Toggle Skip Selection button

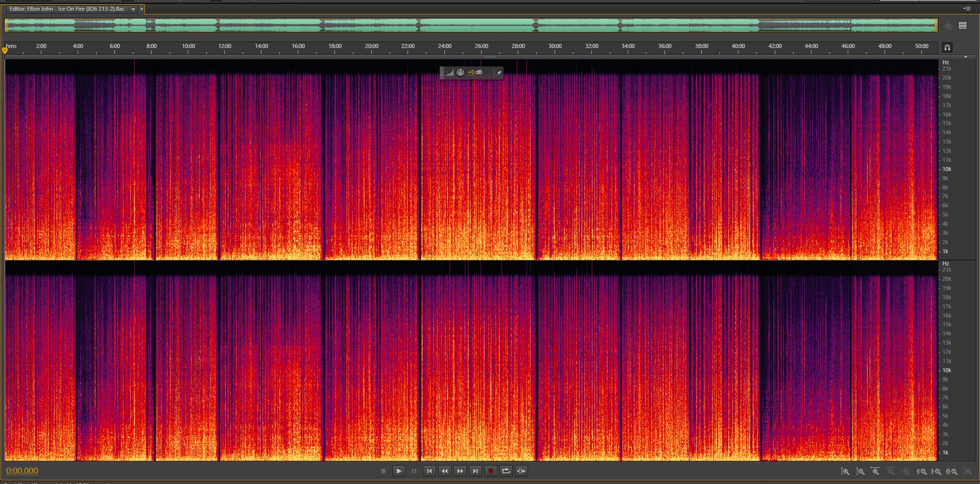coord(521,471)
